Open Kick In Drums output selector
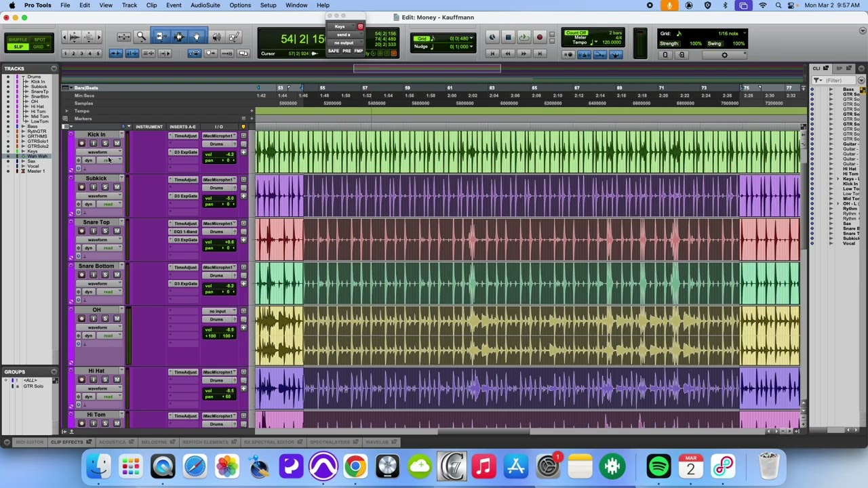Screen dimensions: 868x488 (x=216, y=144)
